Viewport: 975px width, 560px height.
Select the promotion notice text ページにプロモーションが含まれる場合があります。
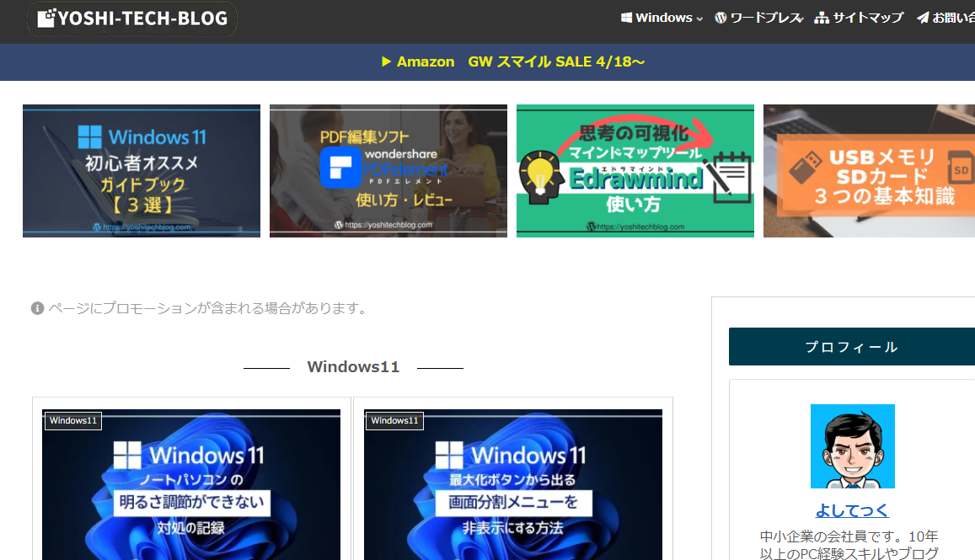pos(209,308)
